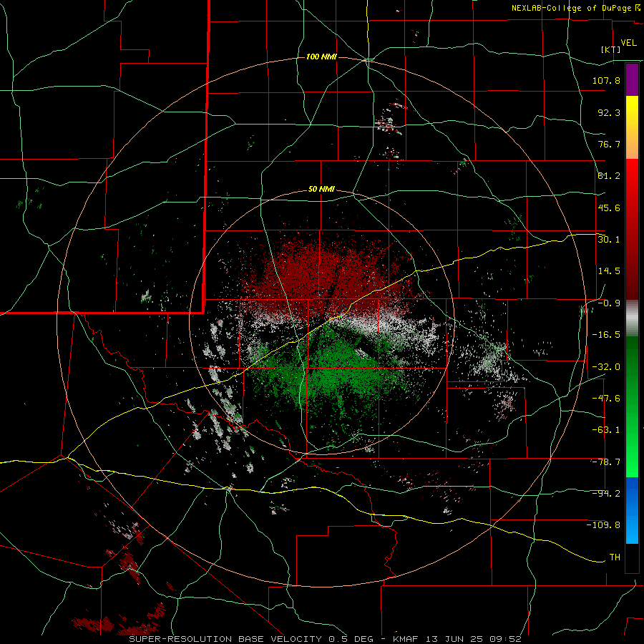Screen dimensions: 644x644
Task: Select the 14.5 velocity scale value
Action: click(609, 270)
